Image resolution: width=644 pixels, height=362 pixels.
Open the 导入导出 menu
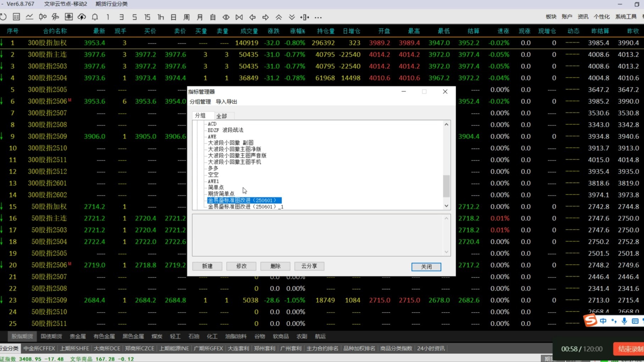(226, 102)
